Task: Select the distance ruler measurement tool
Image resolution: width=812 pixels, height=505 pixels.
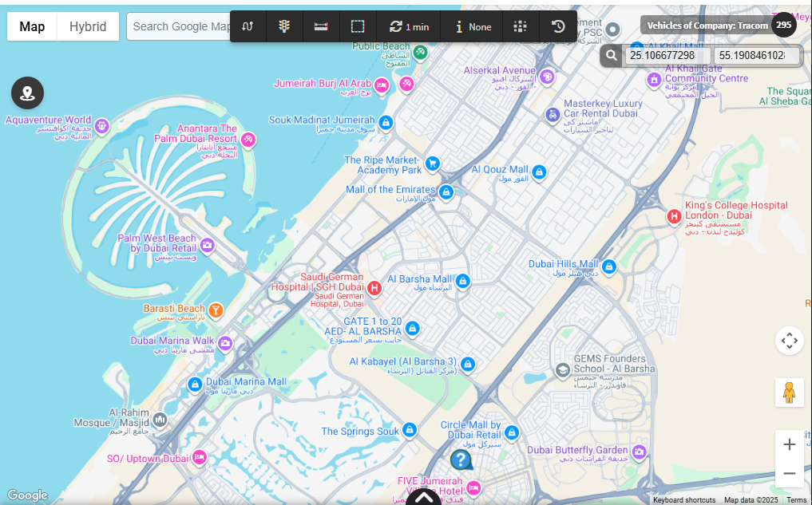Action: (x=321, y=26)
